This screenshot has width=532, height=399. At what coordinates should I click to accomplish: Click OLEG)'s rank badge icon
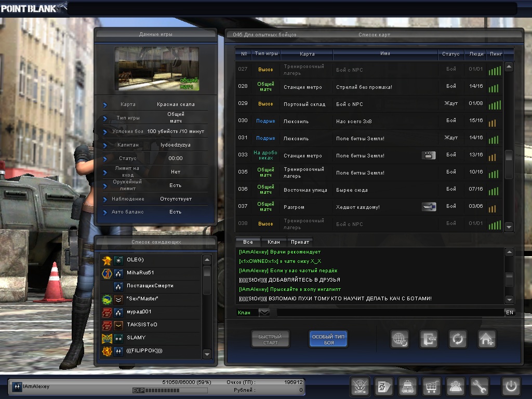pyautogui.click(x=118, y=261)
